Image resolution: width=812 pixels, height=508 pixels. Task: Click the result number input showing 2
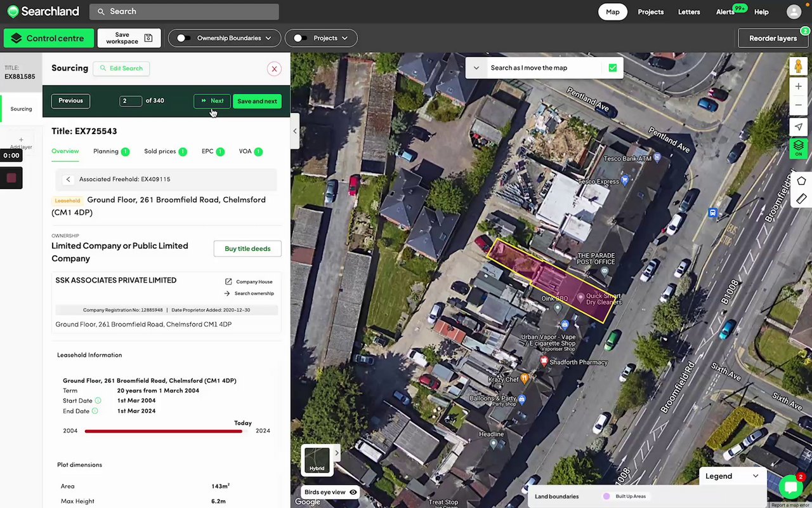click(x=131, y=101)
